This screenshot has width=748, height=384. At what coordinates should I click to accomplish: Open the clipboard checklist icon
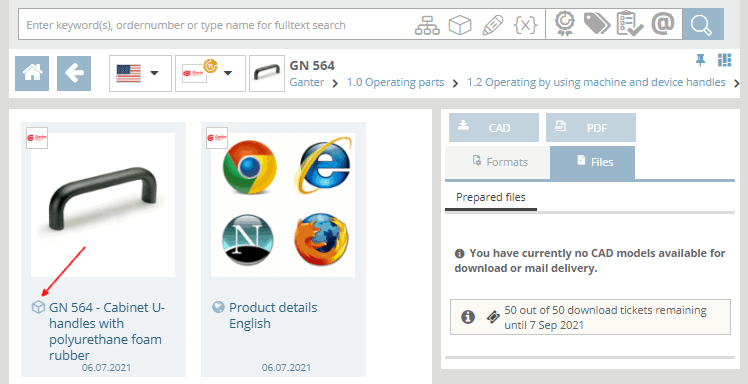[629, 24]
